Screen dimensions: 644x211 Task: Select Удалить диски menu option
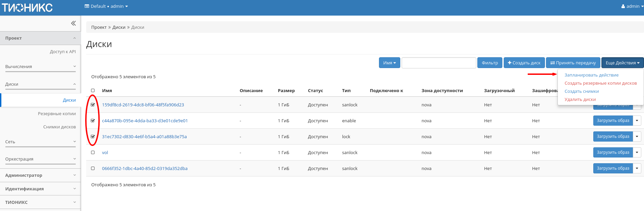[580, 100]
